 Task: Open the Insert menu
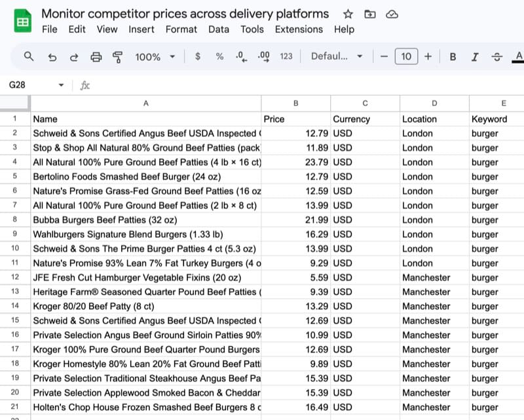(141, 29)
